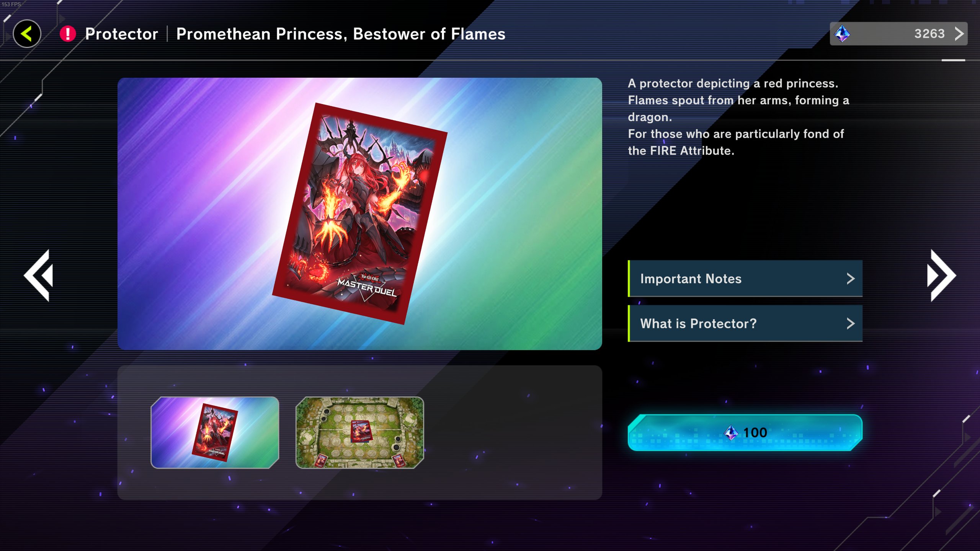The height and width of the screenshot is (551, 980).
Task: Open Important Notes panel
Action: [x=745, y=279]
